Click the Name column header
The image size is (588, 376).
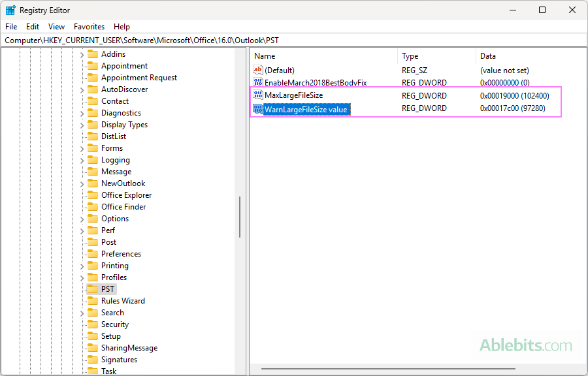tap(323, 56)
